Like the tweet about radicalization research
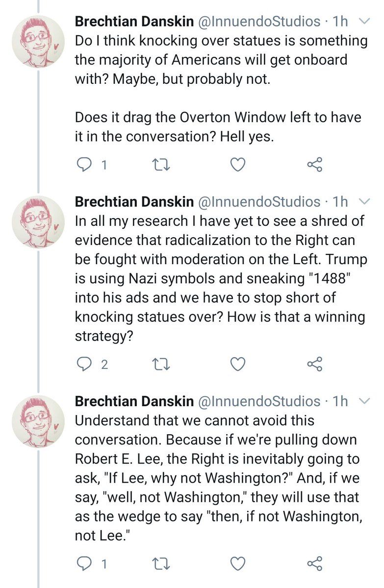The image size is (384, 588). 238,364
